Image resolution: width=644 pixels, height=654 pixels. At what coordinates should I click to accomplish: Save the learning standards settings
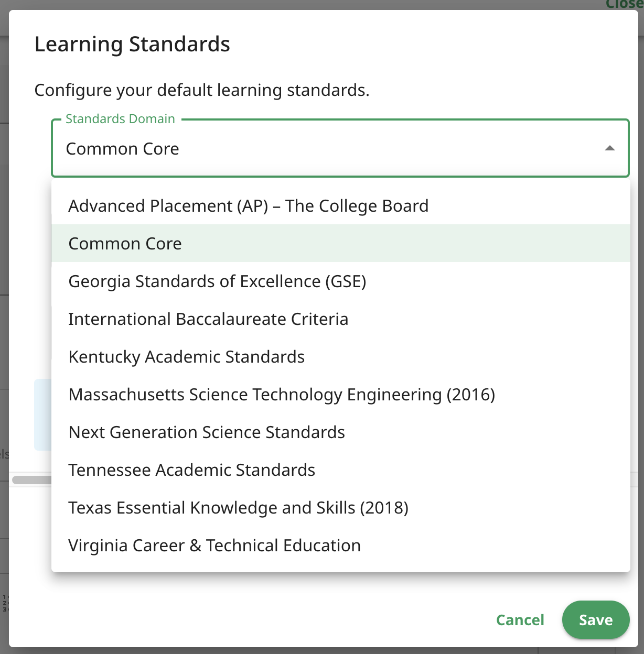[x=596, y=620]
